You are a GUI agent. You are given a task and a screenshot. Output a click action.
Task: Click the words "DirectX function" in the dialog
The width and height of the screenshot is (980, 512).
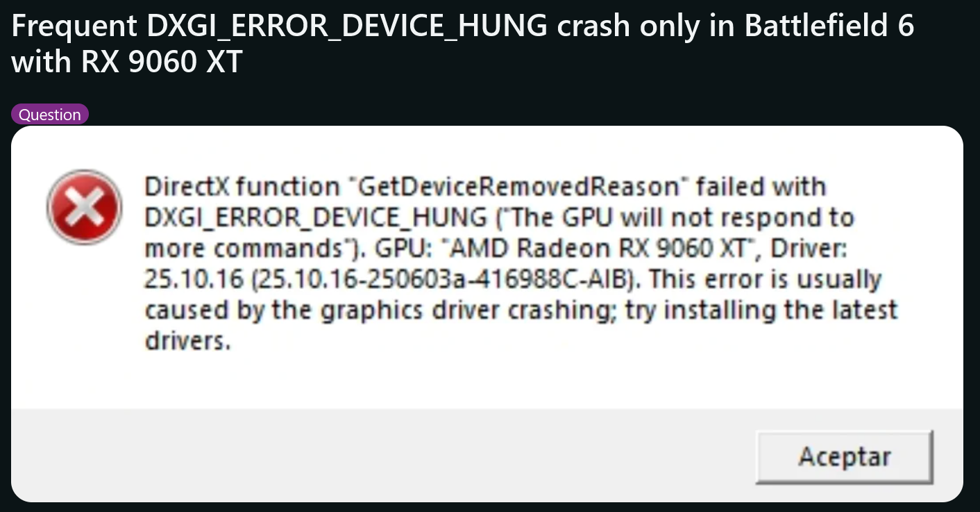click(242, 187)
